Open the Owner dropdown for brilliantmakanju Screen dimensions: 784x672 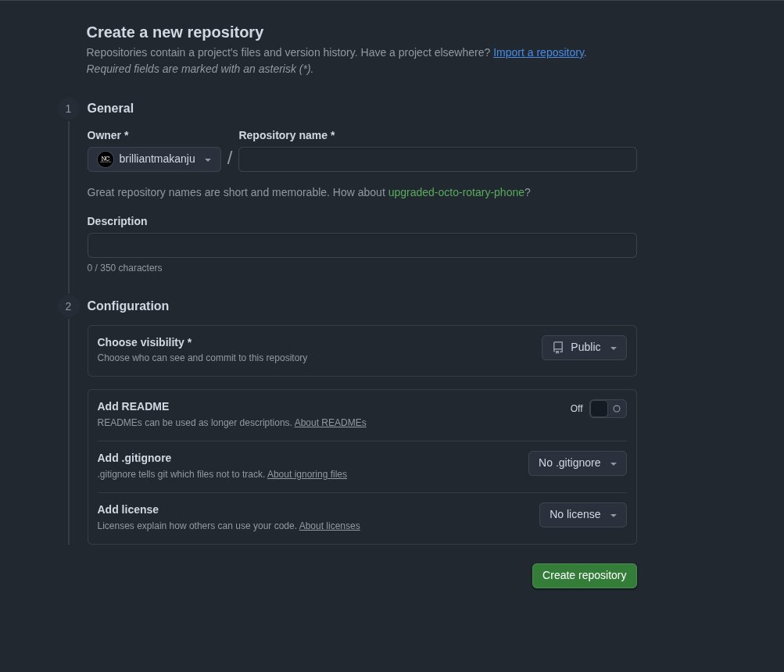click(154, 159)
